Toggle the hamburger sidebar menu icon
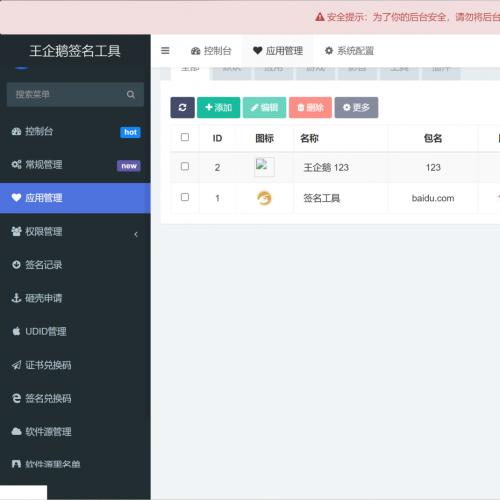This screenshot has height=500, width=500. coord(165,51)
